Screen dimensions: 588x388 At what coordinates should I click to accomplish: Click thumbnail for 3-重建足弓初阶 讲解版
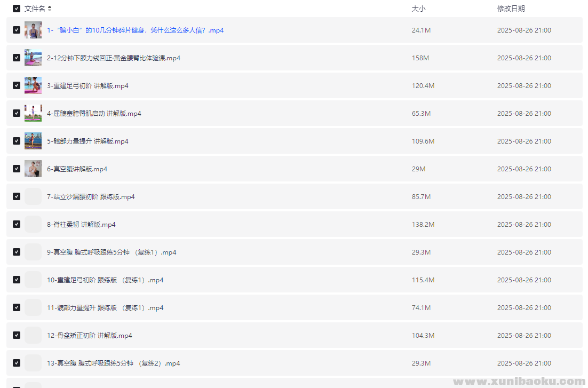click(x=33, y=86)
